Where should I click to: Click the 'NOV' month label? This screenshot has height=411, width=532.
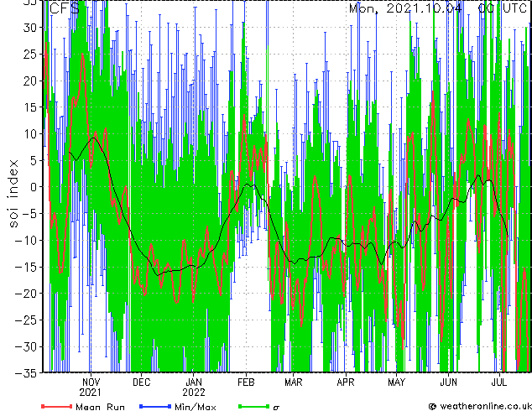(x=91, y=382)
